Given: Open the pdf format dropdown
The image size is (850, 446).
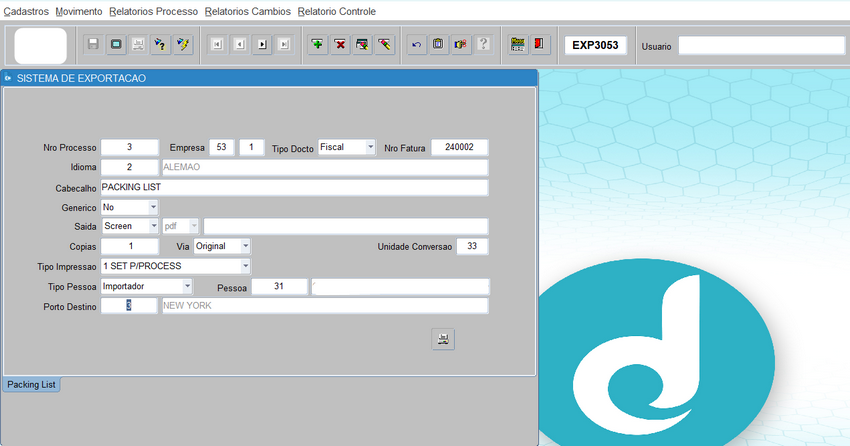Looking at the screenshot, I should pyautogui.click(x=194, y=226).
